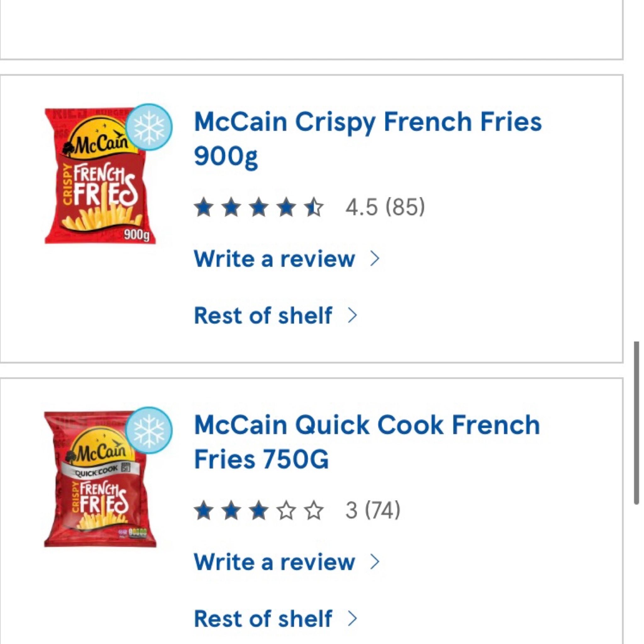Image resolution: width=644 pixels, height=644 pixels.
Task: Click the first filled star of Crispy Fries rating
Action: pyautogui.click(x=204, y=207)
